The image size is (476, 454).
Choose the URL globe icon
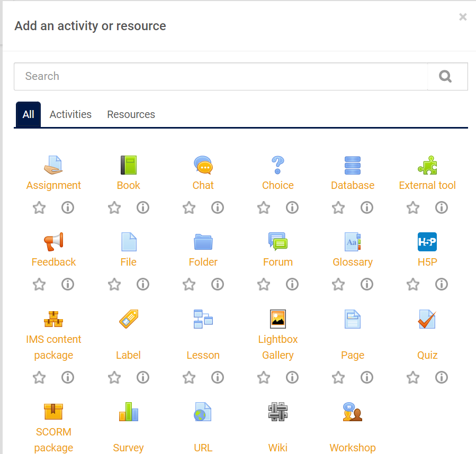point(202,412)
